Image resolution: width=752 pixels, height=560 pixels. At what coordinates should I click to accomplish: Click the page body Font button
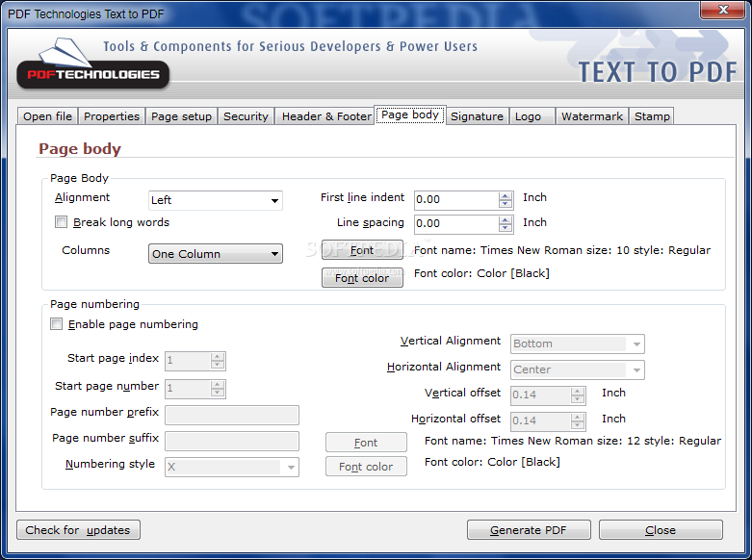point(362,250)
